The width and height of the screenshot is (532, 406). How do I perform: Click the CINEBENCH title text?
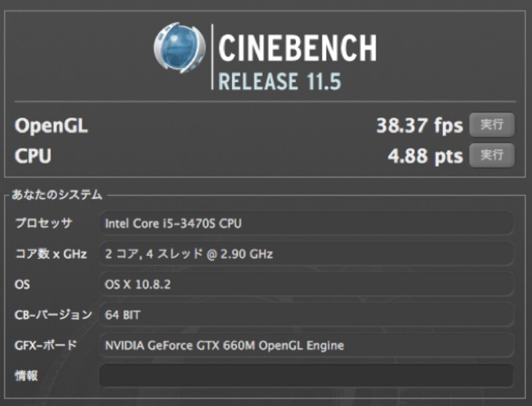click(x=297, y=49)
